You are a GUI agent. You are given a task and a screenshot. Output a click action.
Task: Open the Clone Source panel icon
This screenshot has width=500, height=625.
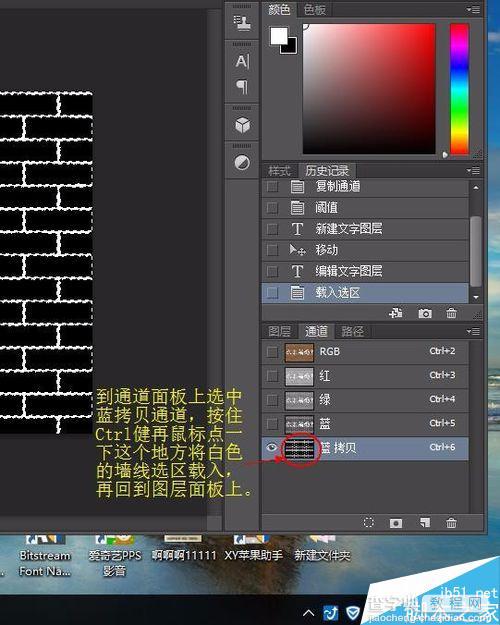tap(242, 22)
